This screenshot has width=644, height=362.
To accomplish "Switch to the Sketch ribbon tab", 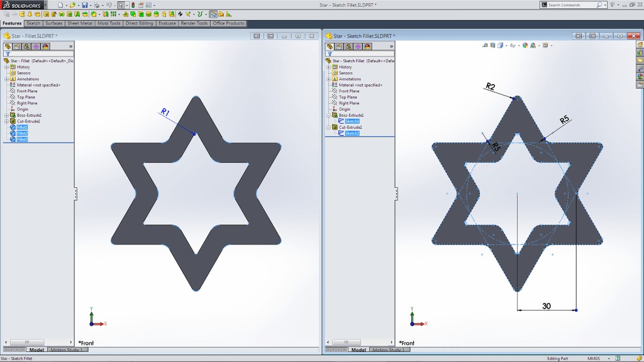I will tap(33, 23).
